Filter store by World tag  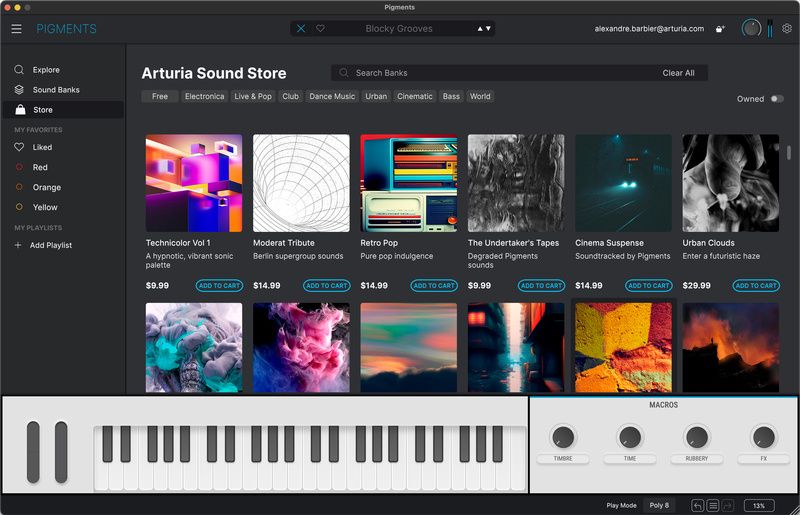480,96
